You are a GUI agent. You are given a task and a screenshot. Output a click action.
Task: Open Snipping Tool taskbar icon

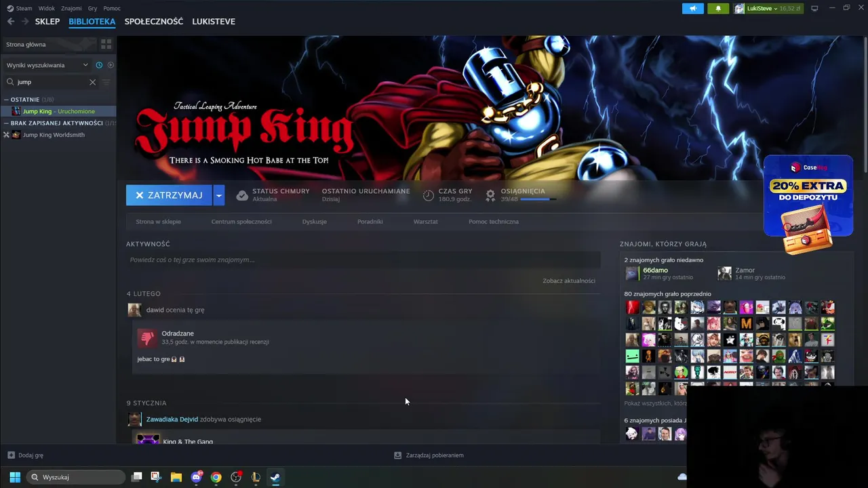156,477
